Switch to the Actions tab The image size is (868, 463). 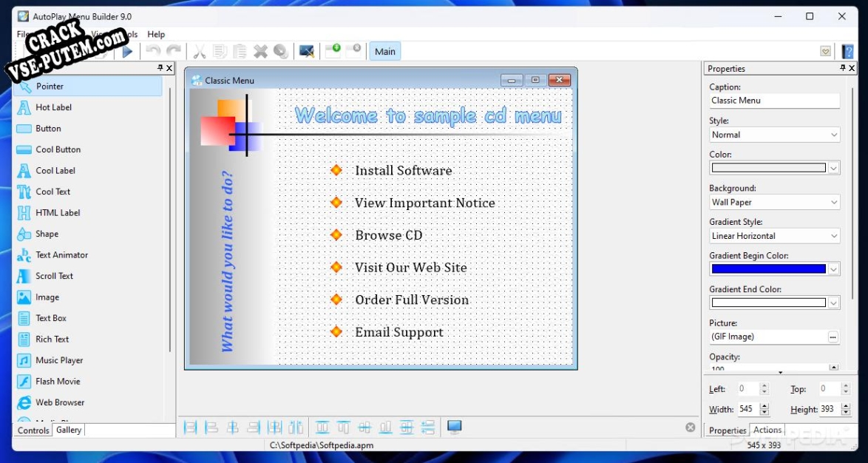[x=767, y=430]
